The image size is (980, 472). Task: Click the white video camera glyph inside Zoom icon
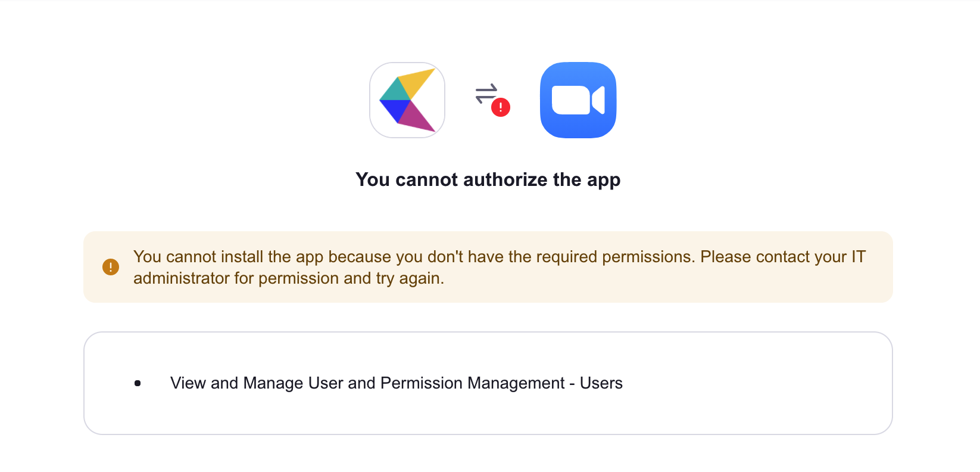tap(578, 100)
